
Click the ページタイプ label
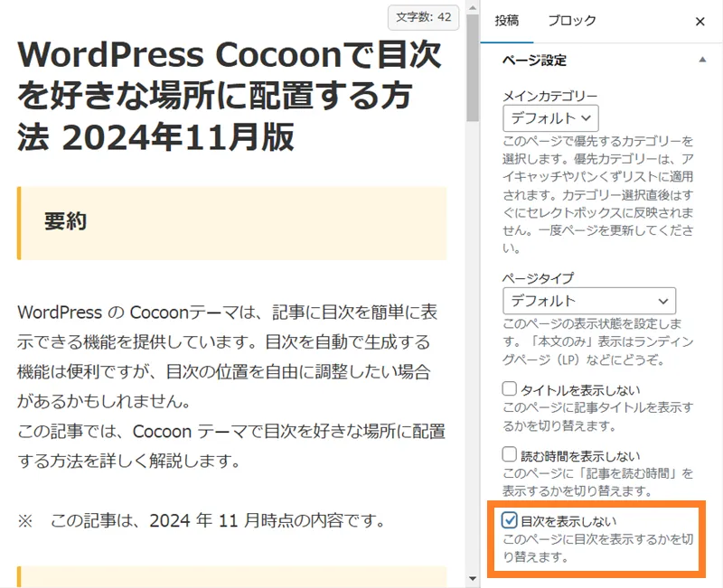click(x=538, y=278)
